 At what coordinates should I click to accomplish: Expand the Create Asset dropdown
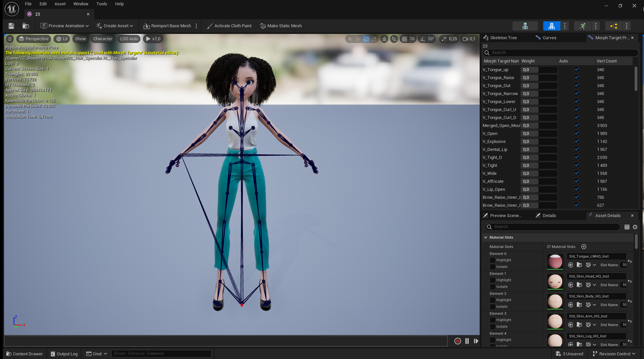[x=114, y=26]
